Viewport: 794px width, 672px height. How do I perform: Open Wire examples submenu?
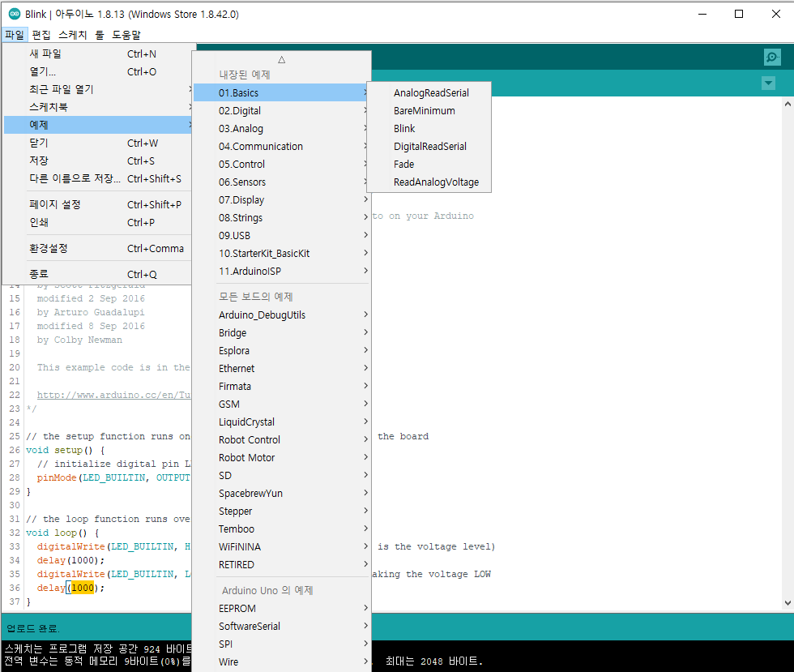coord(282,661)
